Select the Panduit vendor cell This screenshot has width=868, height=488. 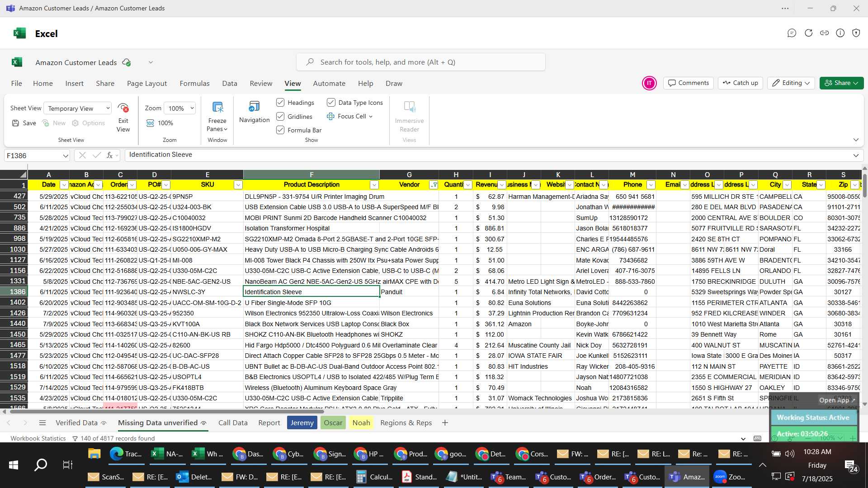tap(409, 292)
